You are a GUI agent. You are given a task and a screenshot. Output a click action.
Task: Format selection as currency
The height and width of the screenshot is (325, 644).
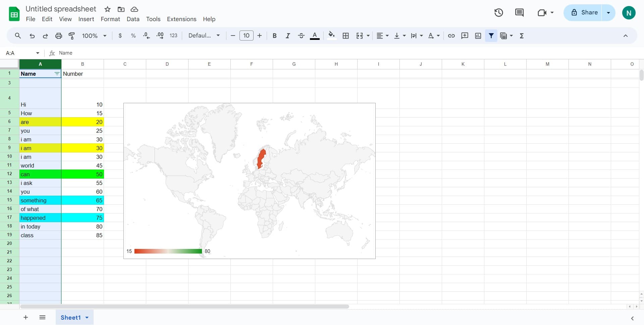[120, 36]
